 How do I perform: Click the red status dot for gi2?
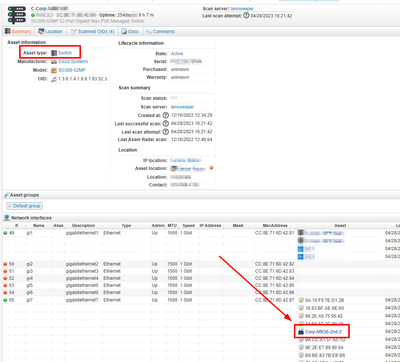pyautogui.click(x=5, y=264)
